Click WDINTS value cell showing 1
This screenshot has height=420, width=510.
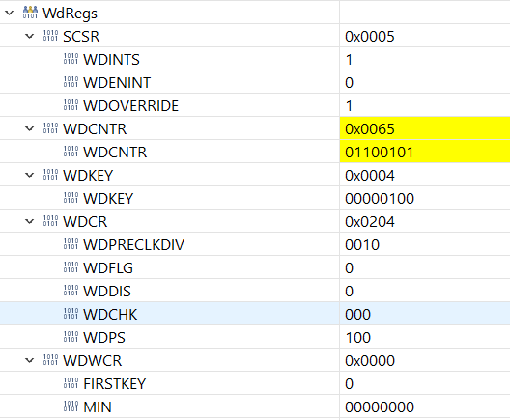point(425,60)
